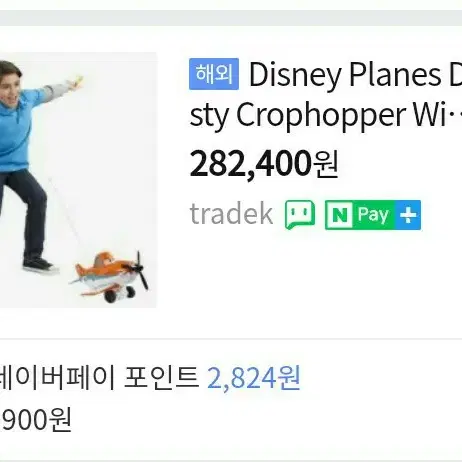Click the blue 2,824원 point amount
462x462 pixels.
coord(253,378)
